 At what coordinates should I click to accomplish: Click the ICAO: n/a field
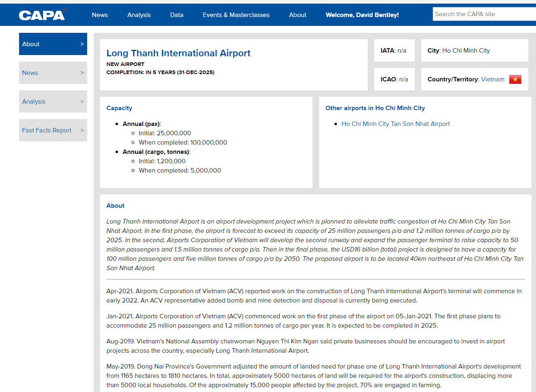[394, 79]
